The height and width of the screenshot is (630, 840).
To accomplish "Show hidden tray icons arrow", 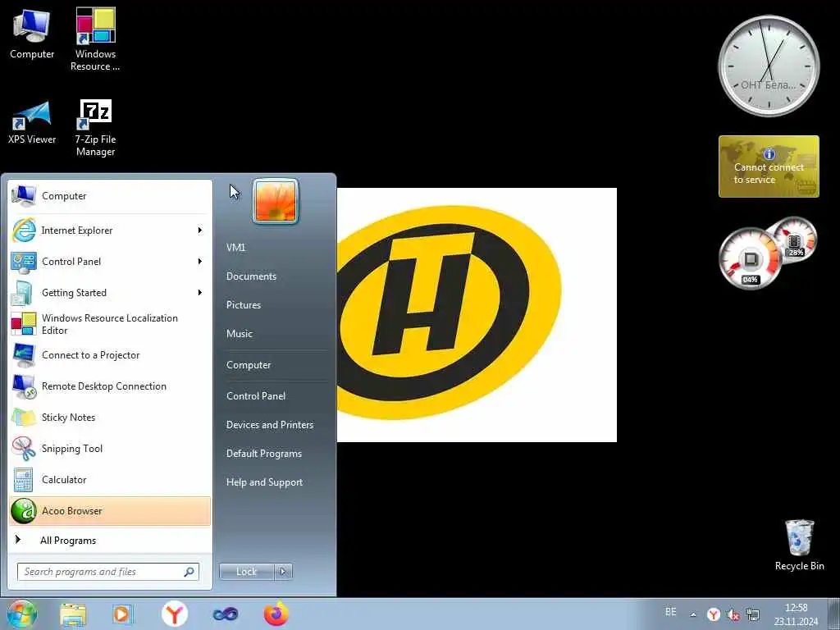I will [x=693, y=614].
